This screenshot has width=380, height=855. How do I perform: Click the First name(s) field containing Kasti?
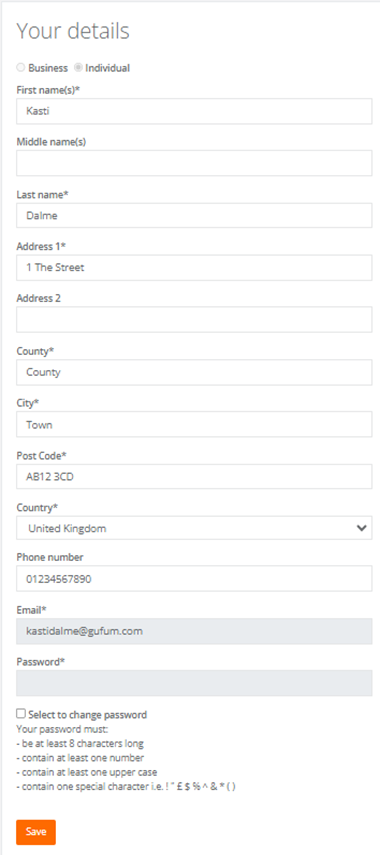pyautogui.click(x=194, y=111)
